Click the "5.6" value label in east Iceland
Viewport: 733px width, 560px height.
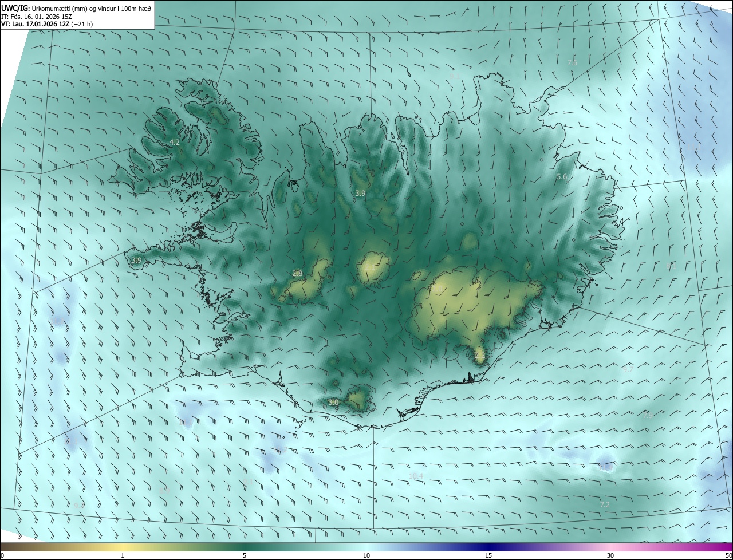click(x=562, y=177)
